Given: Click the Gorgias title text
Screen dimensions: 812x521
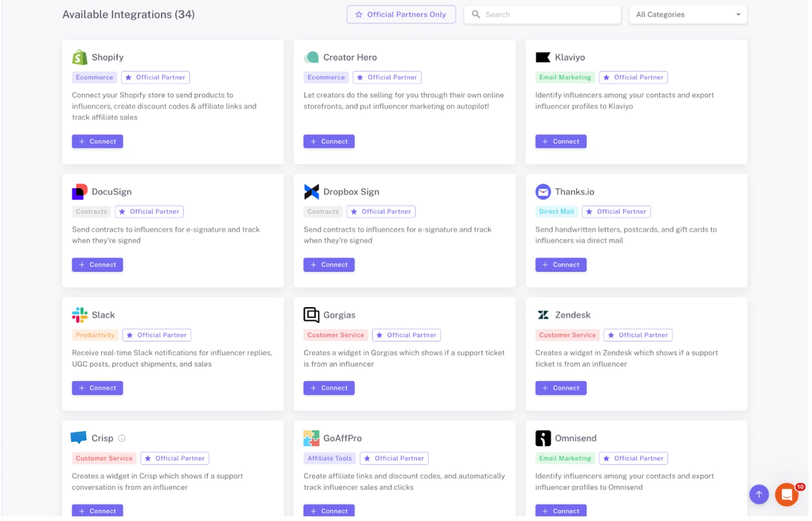Looking at the screenshot, I should [340, 315].
